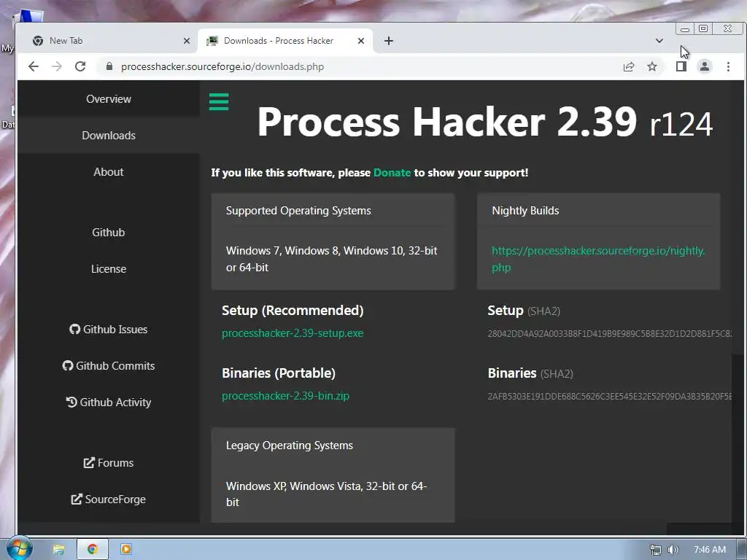Open the nightly builds URL link
Screen dimensions: 747x560
[598, 259]
